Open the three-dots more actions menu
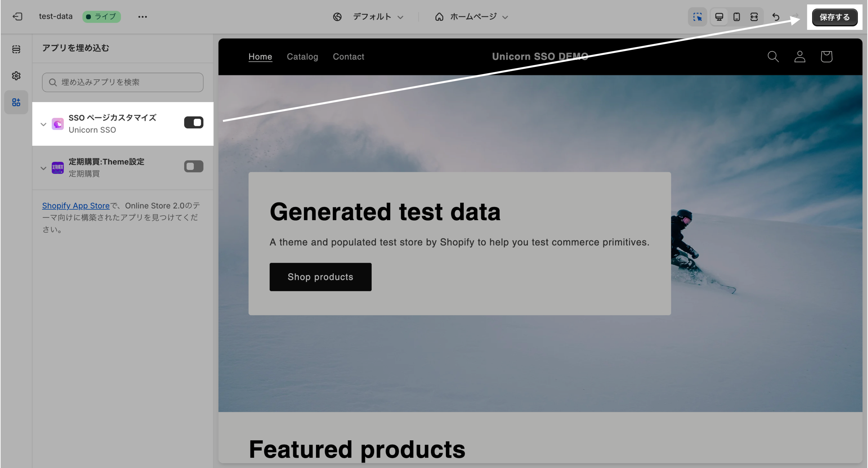This screenshot has height=468, width=868. click(x=143, y=17)
